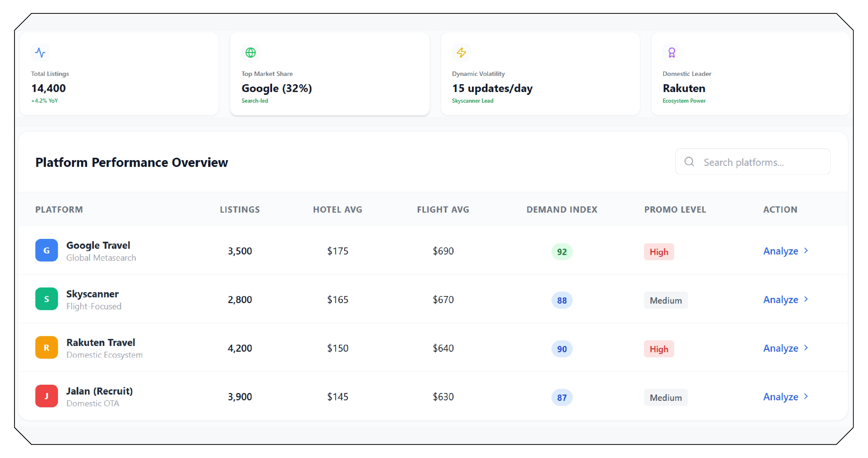
Task: Click the $630 flight average value
Action: coord(443,397)
